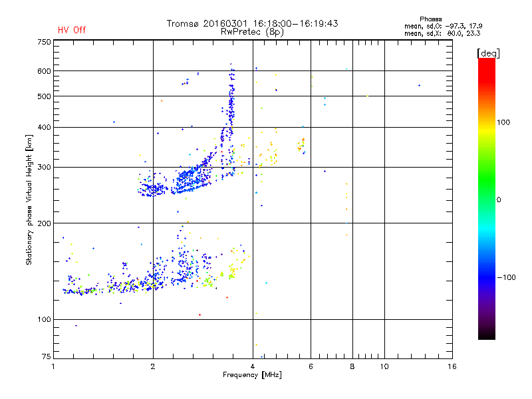Click the '100' colorbar tick label
This screenshot has height=399, width=532.
point(503,122)
